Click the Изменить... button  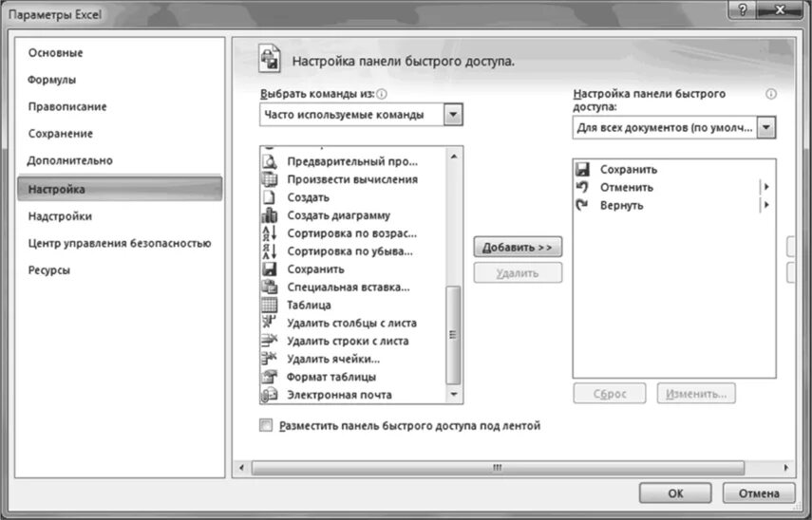[x=696, y=394]
